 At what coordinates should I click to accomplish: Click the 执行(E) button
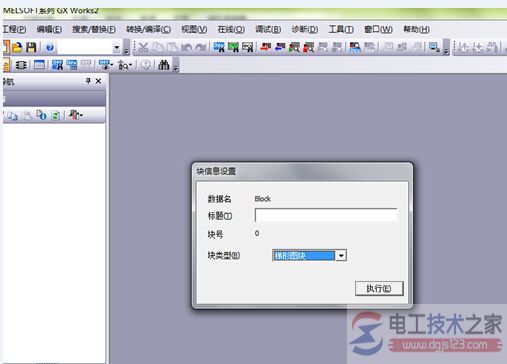point(379,288)
